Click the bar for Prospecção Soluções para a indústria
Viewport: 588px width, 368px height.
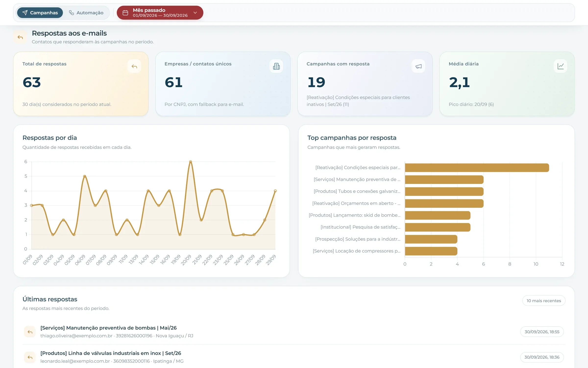coord(431,239)
